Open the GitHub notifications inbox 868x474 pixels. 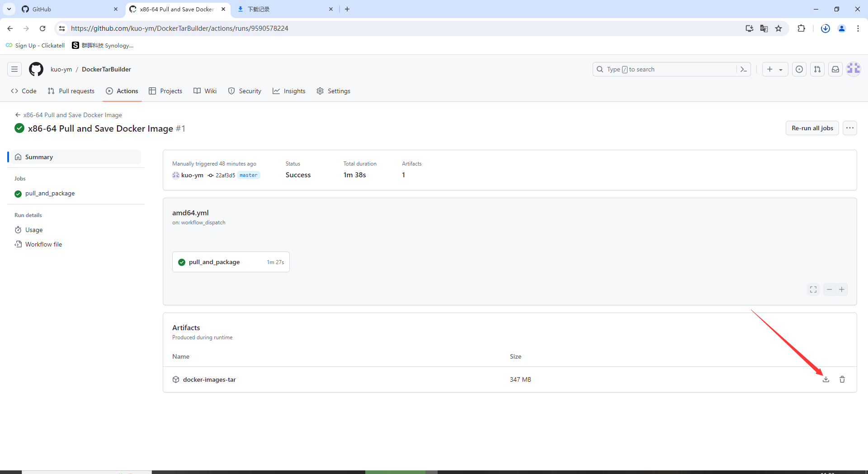click(835, 69)
